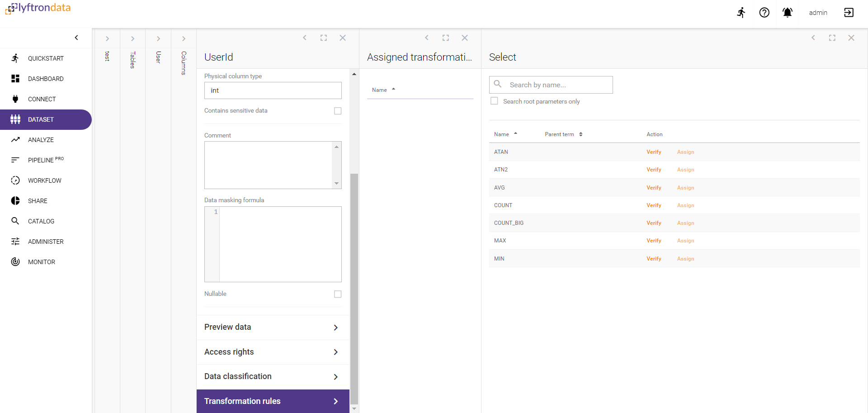
Task: Expand the collapsed Columns panel
Action: coord(184,39)
